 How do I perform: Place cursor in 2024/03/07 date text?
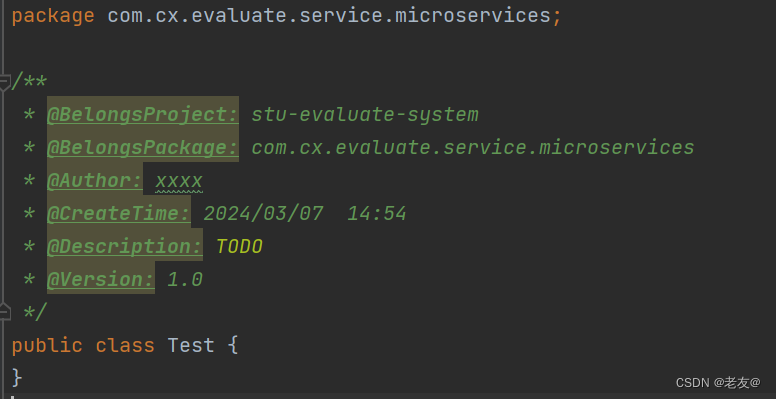264,213
